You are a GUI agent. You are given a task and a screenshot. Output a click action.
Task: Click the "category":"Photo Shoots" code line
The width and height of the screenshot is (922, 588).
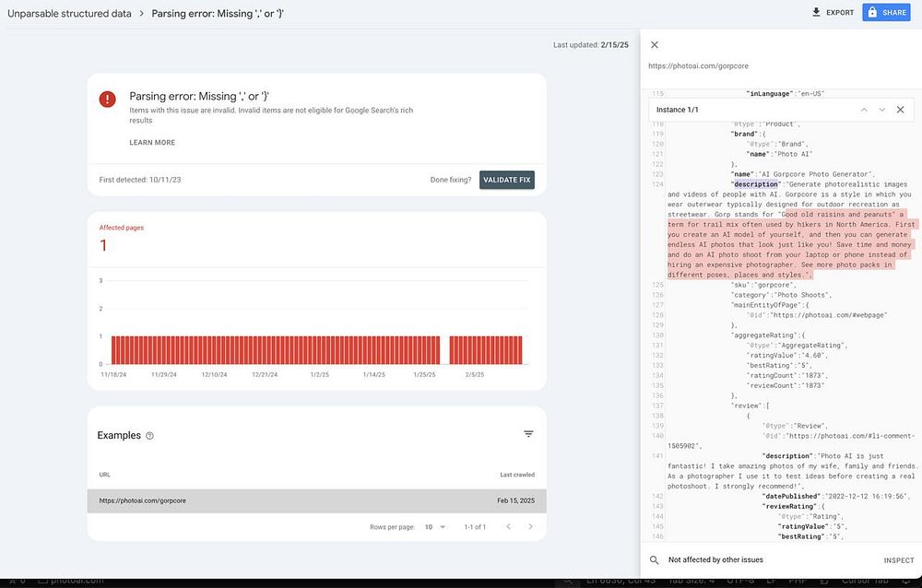tap(782, 295)
